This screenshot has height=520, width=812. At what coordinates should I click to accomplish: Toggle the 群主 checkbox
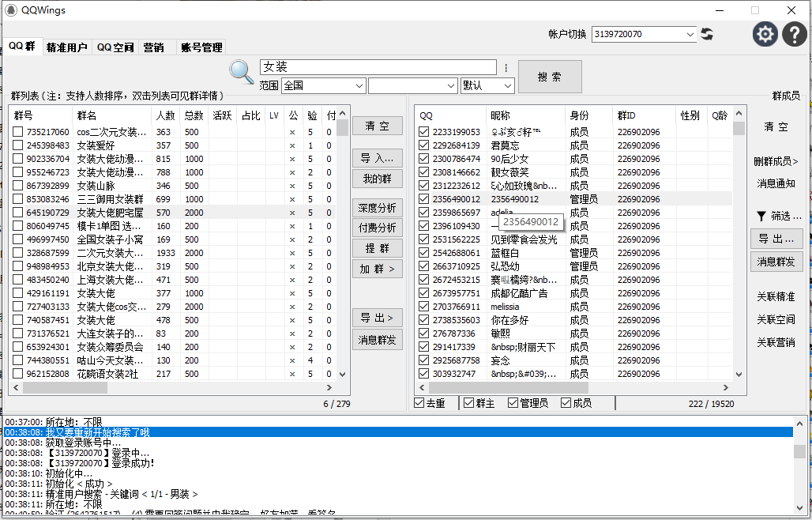(468, 403)
